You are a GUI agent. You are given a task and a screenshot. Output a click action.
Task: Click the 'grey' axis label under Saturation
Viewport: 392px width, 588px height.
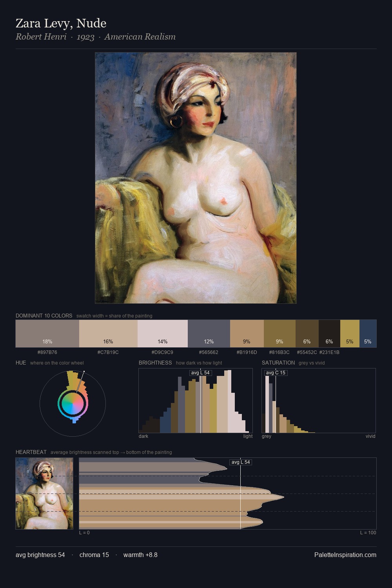tap(267, 436)
